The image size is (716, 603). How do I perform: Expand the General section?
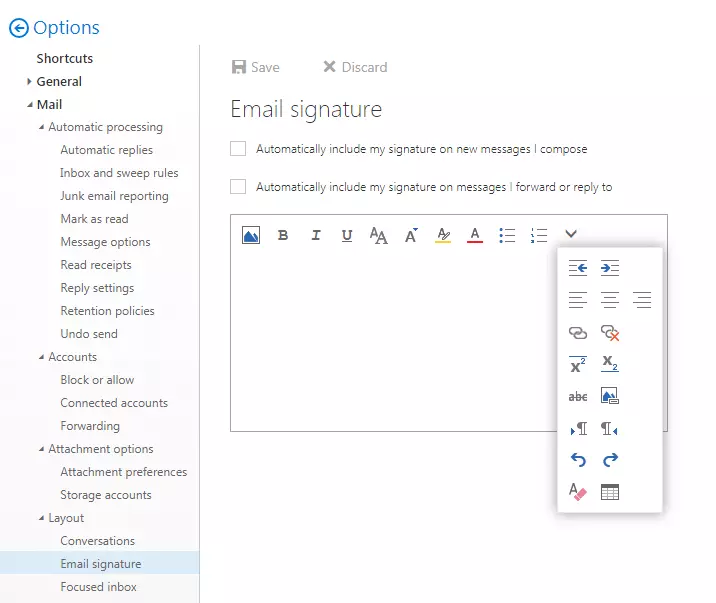[x=29, y=82]
